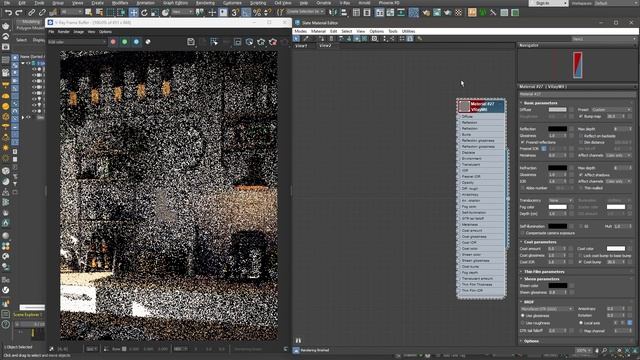Choose the Select Tool arrow in Slate editor
This screenshot has width=640, height=360.
pyautogui.click(x=297, y=39)
